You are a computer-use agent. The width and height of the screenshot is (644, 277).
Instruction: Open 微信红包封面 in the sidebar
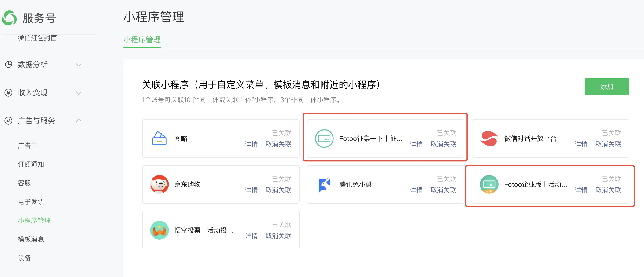point(37,38)
